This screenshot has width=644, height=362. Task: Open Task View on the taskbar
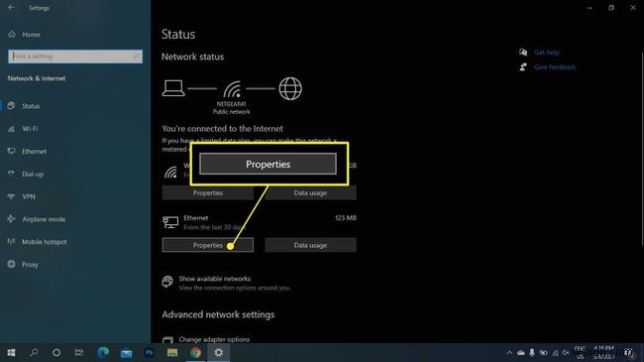79,352
